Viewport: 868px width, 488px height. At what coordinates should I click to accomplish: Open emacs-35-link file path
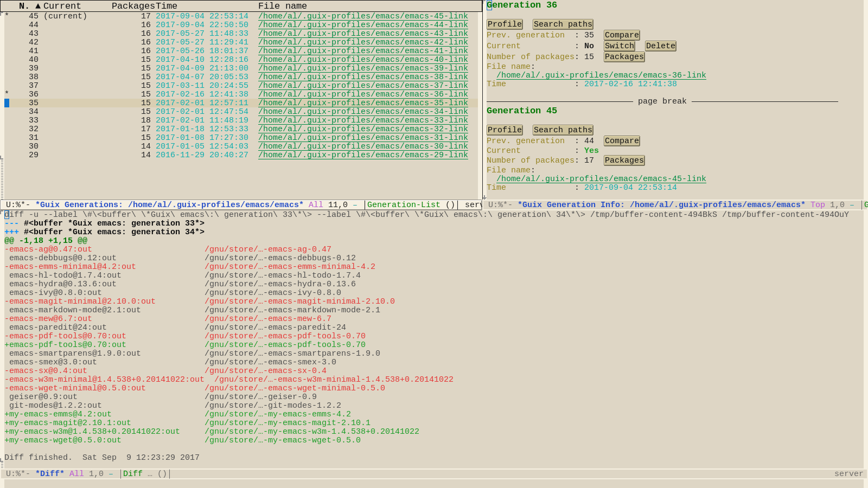click(363, 103)
